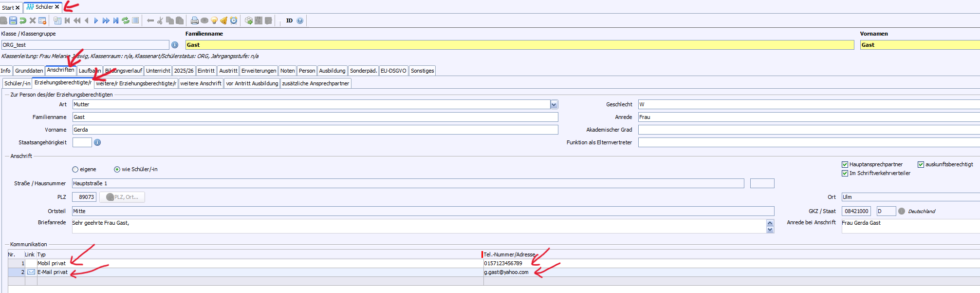Select the 'eigene' address radio button

click(x=75, y=169)
